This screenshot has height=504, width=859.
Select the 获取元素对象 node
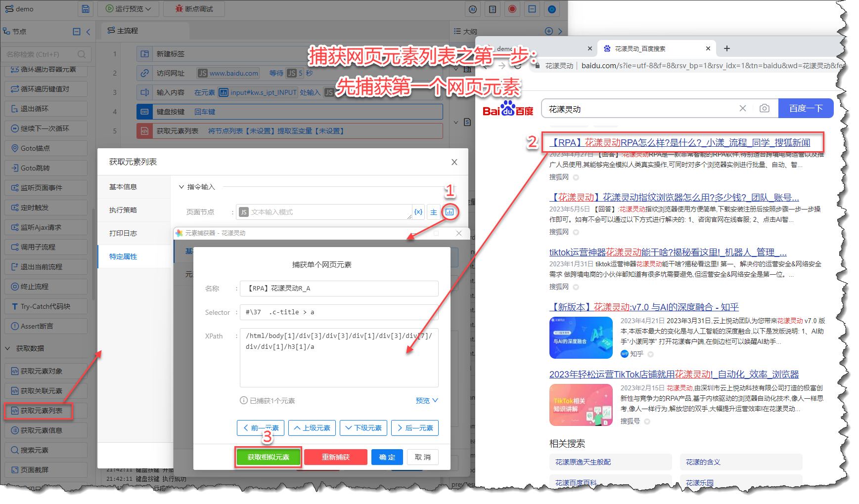tap(46, 371)
